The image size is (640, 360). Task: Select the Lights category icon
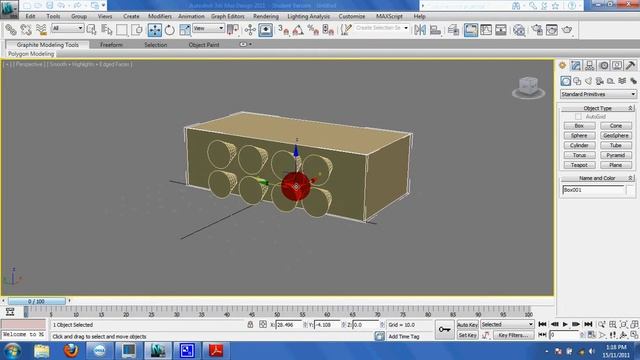click(588, 81)
